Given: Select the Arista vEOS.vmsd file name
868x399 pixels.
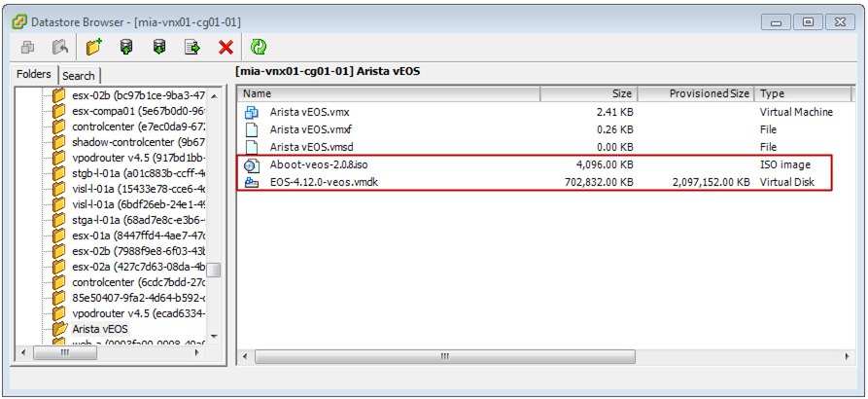Looking at the screenshot, I should pos(312,147).
